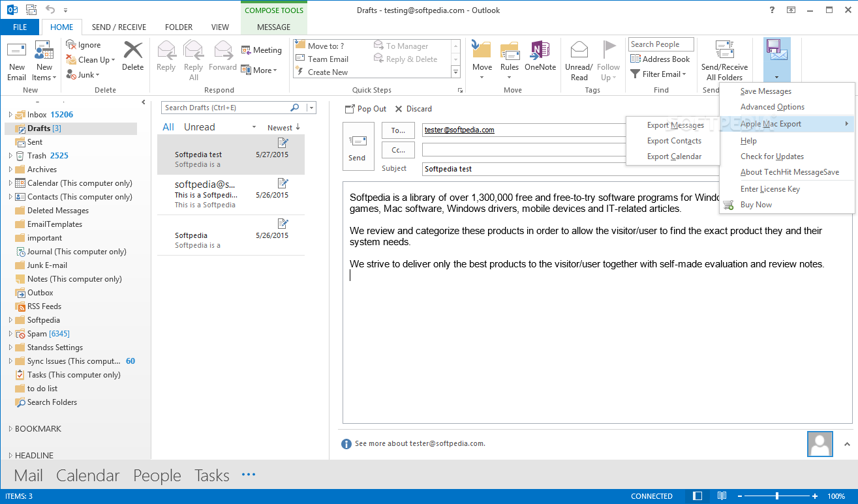Image resolution: width=858 pixels, height=504 pixels.
Task: Open the MESSAGE compose tab
Action: (x=274, y=27)
